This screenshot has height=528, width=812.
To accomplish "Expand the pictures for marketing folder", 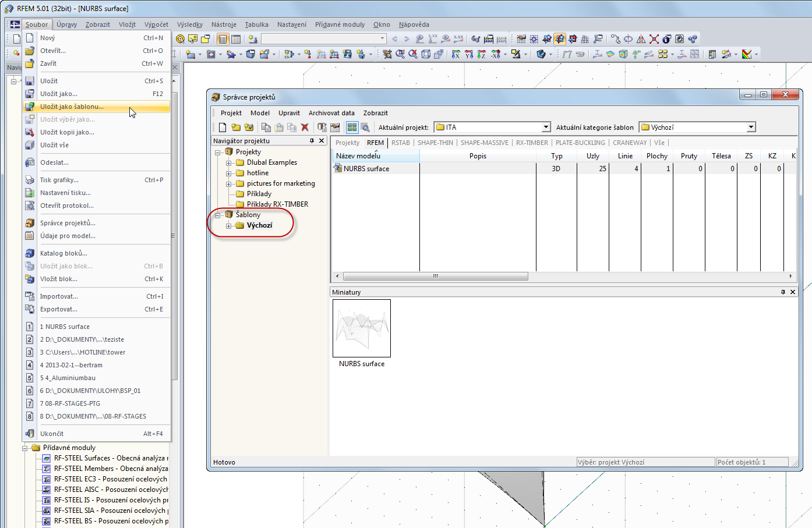I will (228, 184).
